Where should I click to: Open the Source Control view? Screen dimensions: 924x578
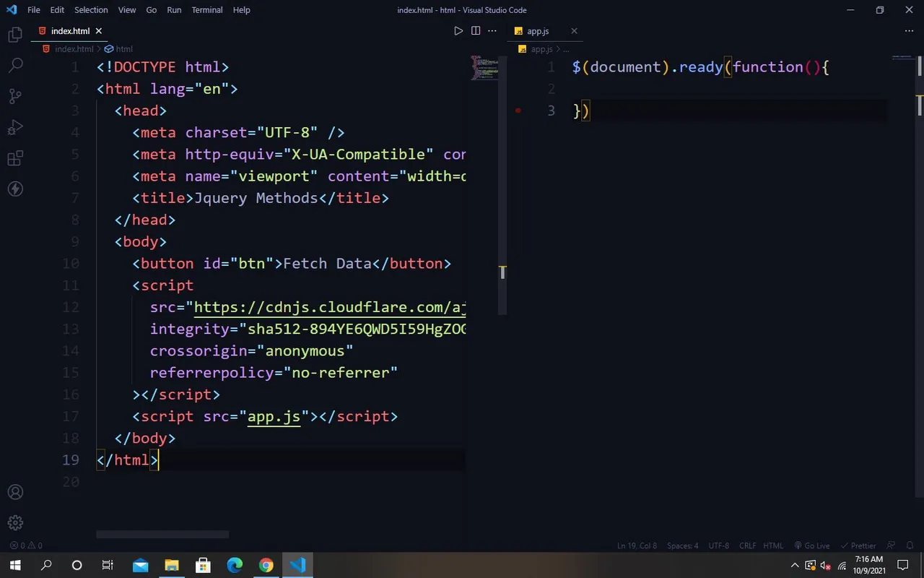(15, 96)
